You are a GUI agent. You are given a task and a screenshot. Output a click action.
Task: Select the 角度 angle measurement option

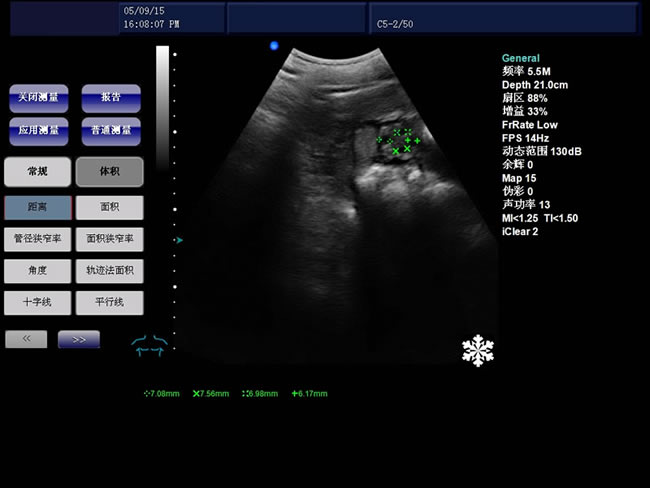[x=38, y=271]
